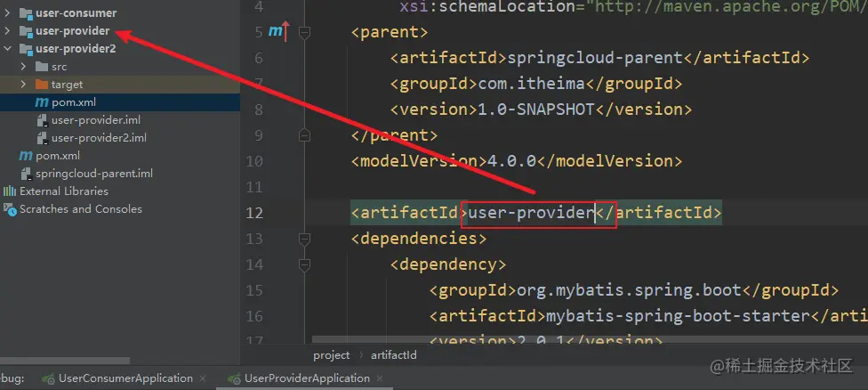868x390 pixels.
Task: Click the UserConsumerApplication run config icon
Action: coord(49,379)
